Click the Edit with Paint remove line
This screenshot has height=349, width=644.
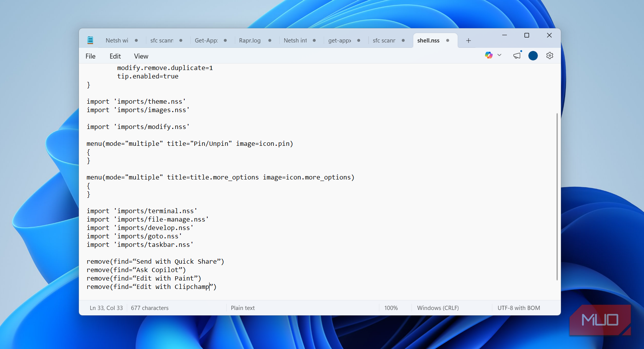(x=144, y=278)
